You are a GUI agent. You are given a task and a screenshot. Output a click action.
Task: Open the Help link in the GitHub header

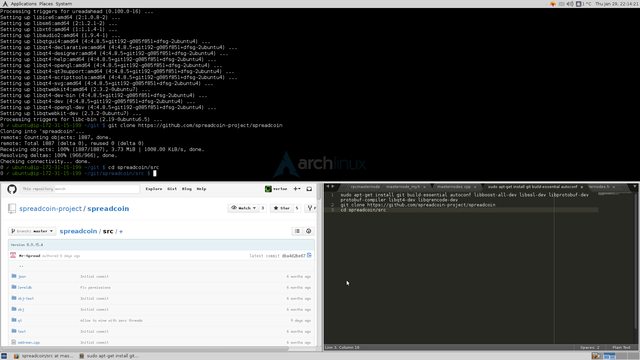coord(201,189)
